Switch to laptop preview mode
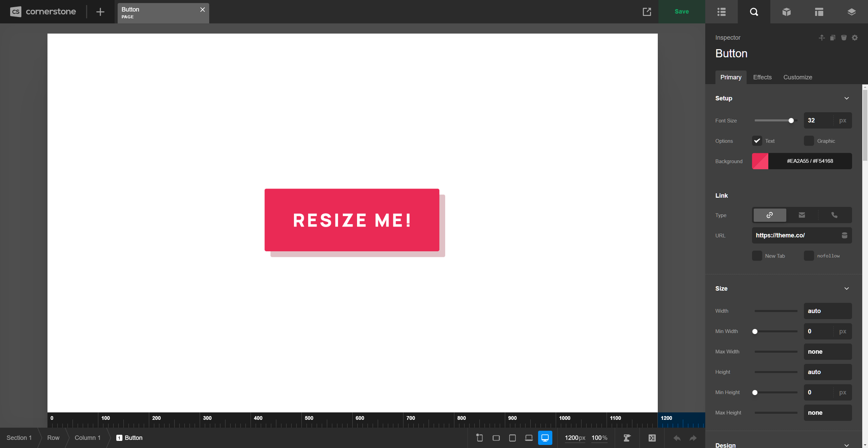 [x=528, y=437]
